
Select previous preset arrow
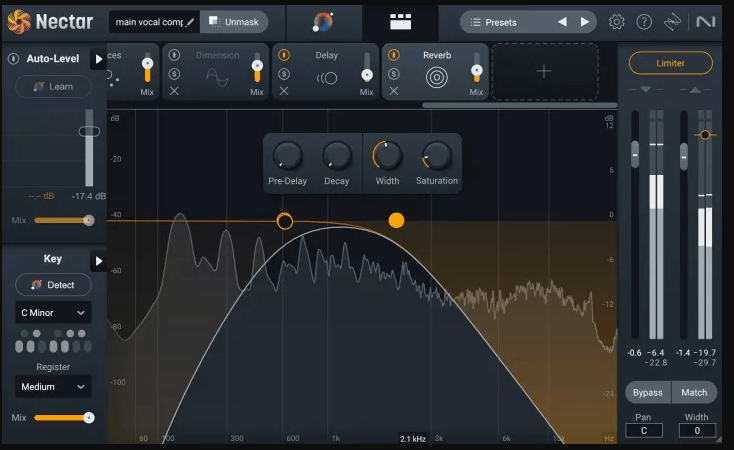[x=563, y=22]
